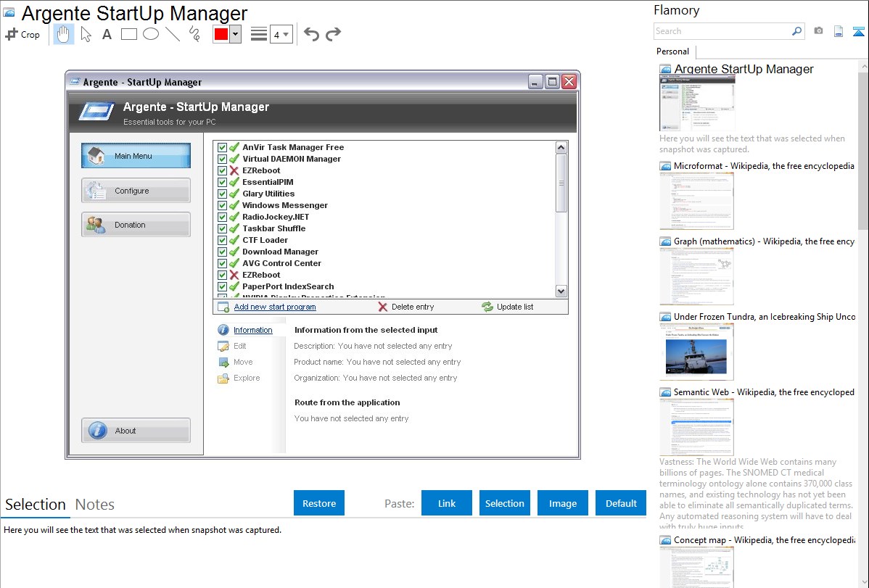Click the Argente logo in header banner
Image resolution: width=869 pixels, height=588 pixels.
[96, 110]
